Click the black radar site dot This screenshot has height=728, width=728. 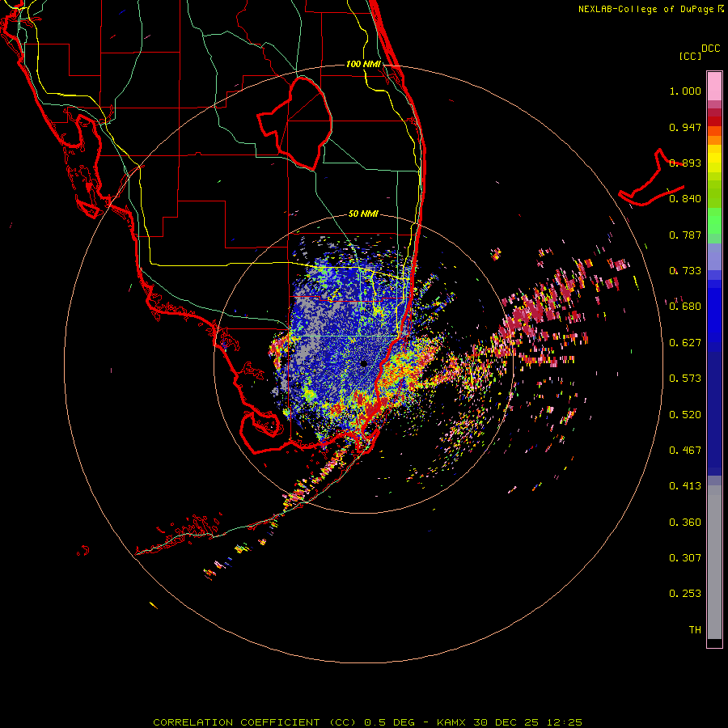[364, 363]
